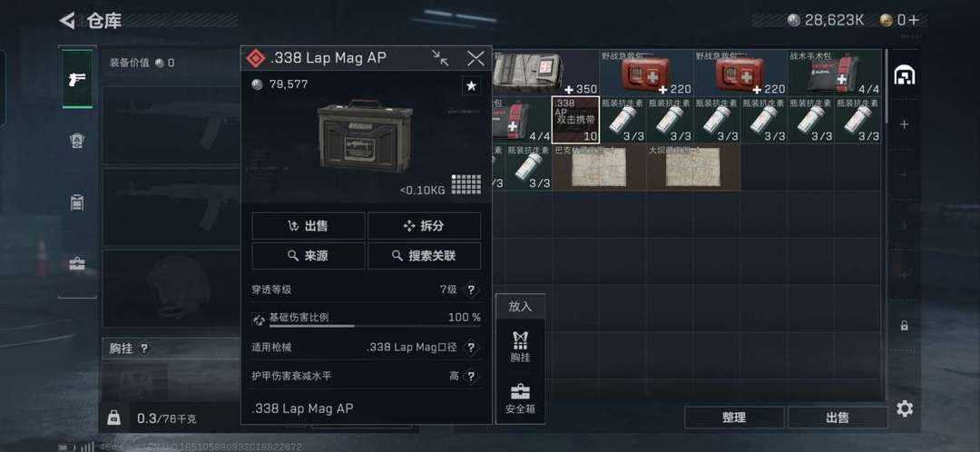Click the 拆分 split button
The height and width of the screenshot is (452, 980).
coord(425,226)
